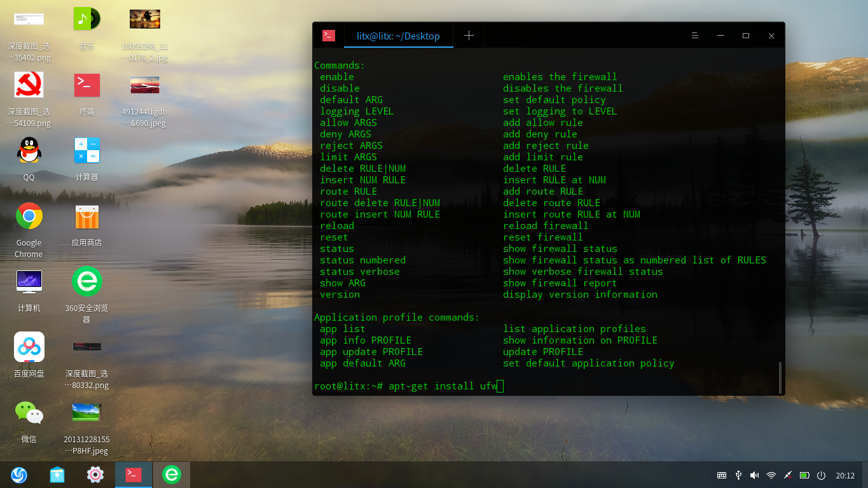Open the USB device indicator in the tray
868x488 pixels.
[738, 475]
